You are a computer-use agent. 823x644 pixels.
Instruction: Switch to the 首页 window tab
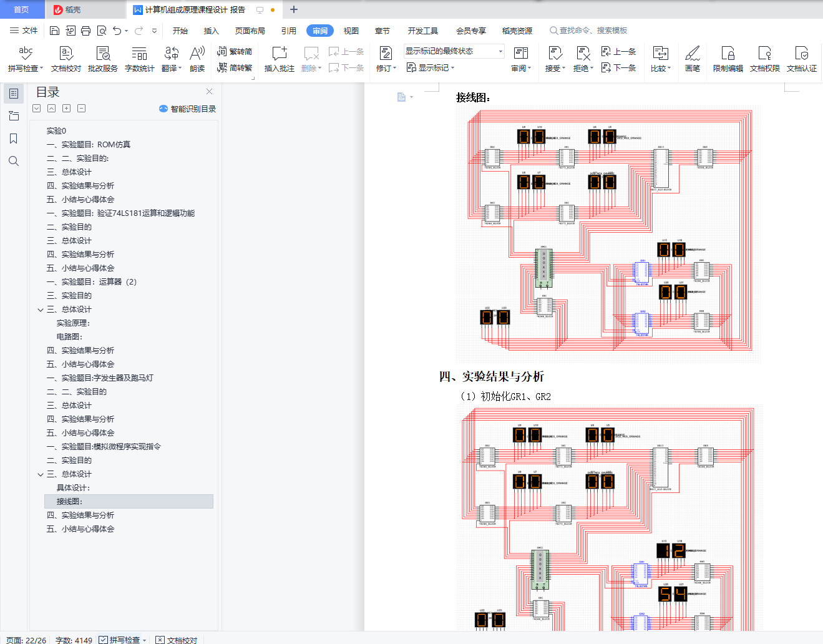pos(22,9)
